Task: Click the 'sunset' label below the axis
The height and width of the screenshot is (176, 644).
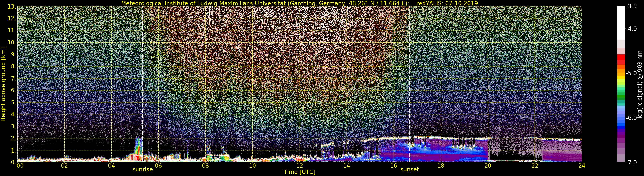Action: point(410,169)
